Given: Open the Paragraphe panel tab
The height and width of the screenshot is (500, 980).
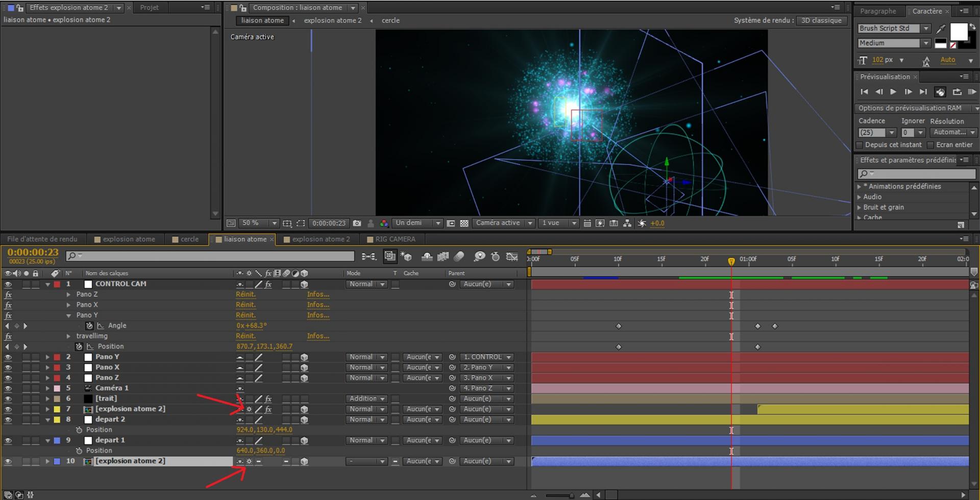Looking at the screenshot, I should coord(878,11).
